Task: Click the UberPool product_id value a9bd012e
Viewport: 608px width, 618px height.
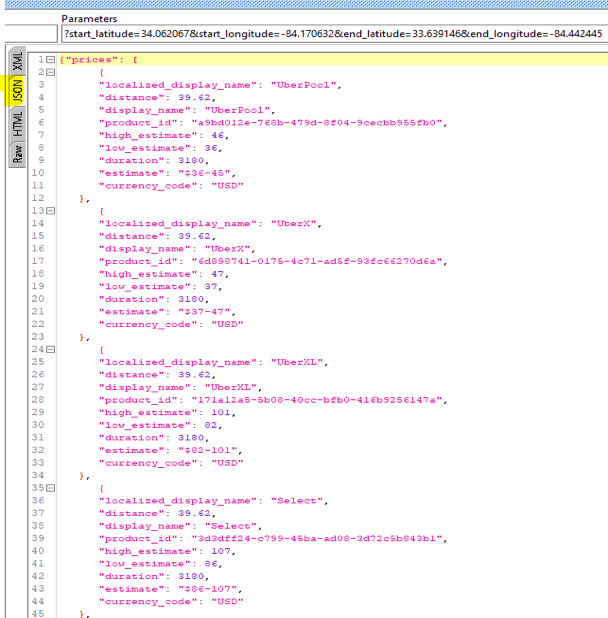Action: coord(316,123)
